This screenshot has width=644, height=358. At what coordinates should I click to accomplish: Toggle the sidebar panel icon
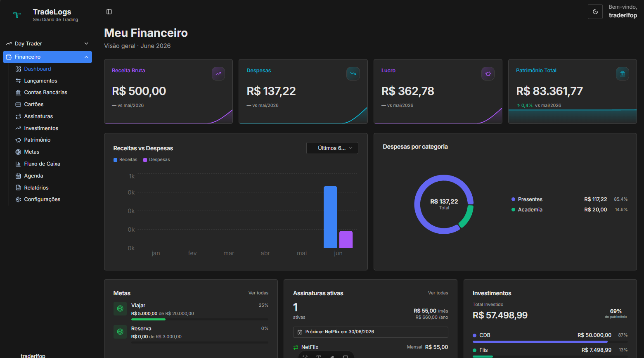pos(109,12)
